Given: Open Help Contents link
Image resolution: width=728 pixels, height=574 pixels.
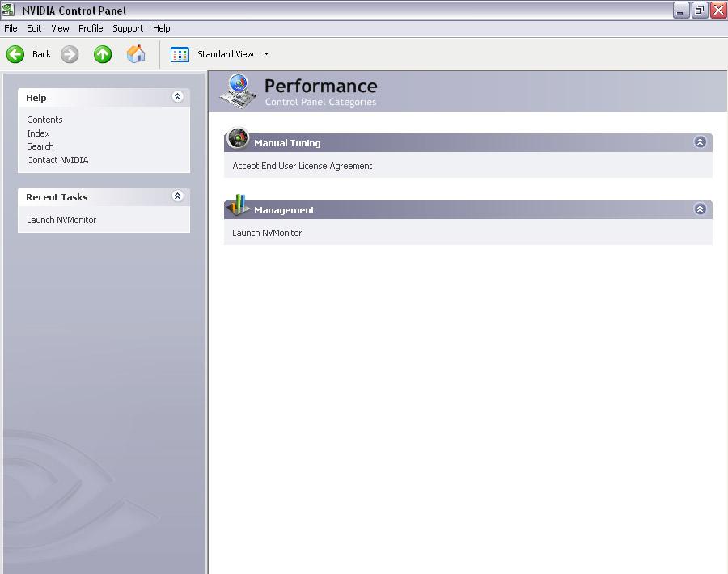Looking at the screenshot, I should (x=44, y=120).
